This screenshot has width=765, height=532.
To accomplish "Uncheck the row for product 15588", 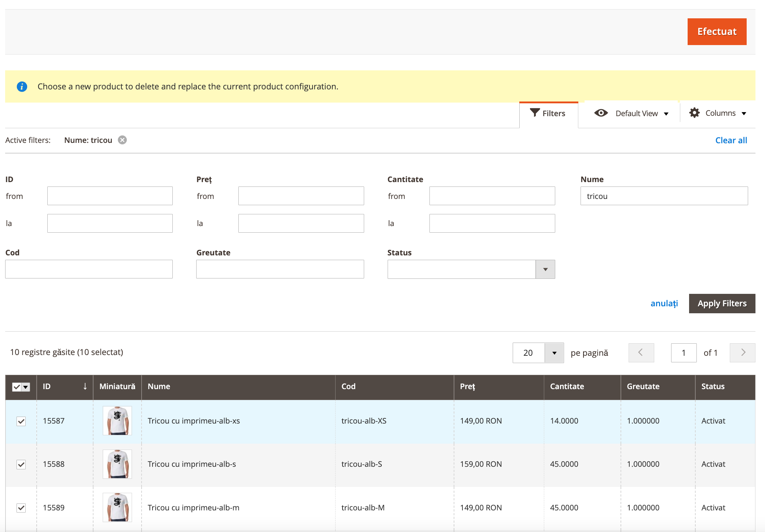I will [x=21, y=465].
